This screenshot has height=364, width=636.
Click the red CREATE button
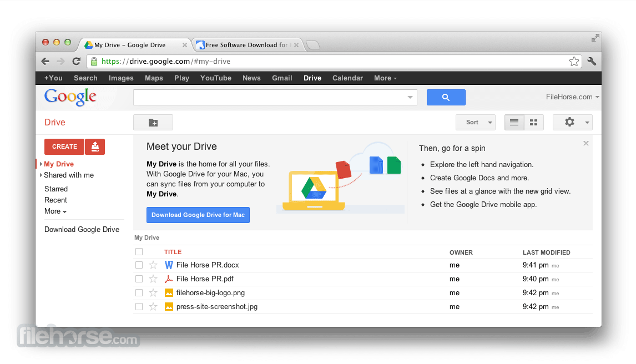[x=64, y=146]
